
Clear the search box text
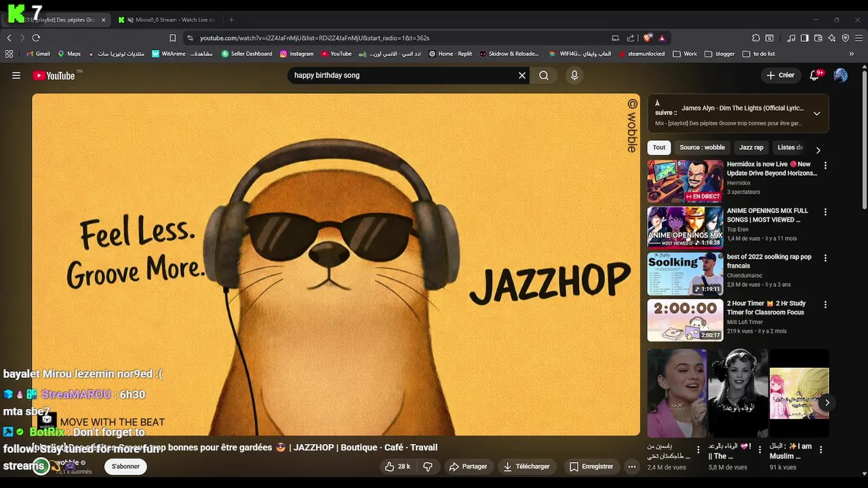pos(522,75)
